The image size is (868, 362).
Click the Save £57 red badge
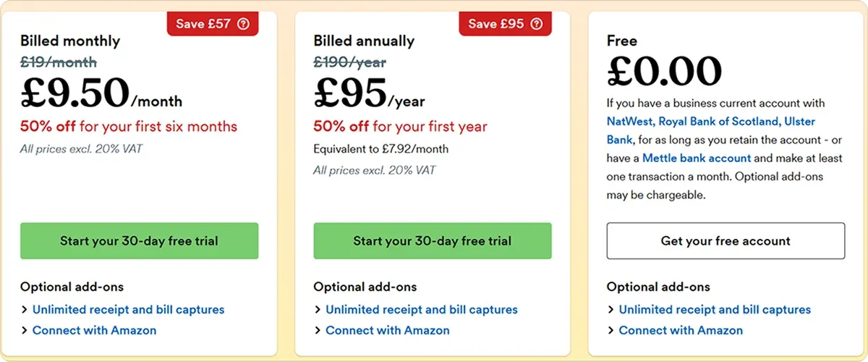point(212,24)
